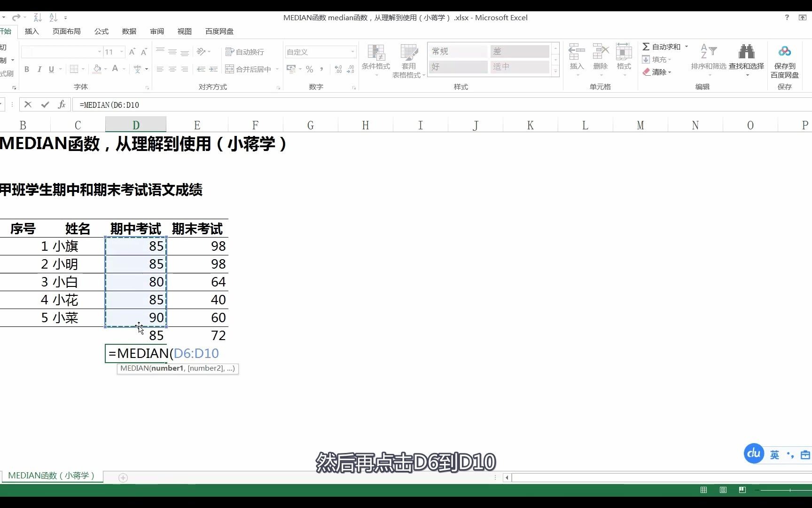Increase decimal places icon
The height and width of the screenshot is (508, 812).
[338, 69]
